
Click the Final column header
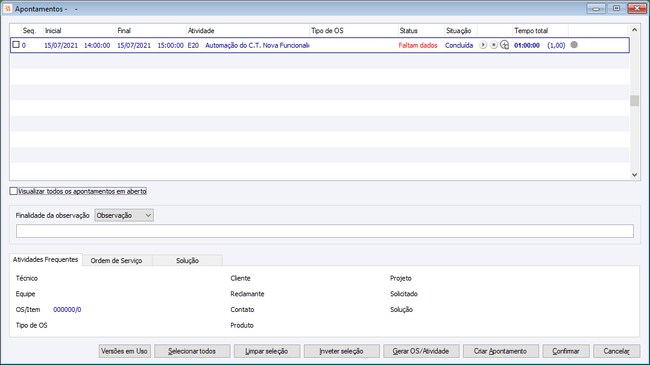(151, 31)
